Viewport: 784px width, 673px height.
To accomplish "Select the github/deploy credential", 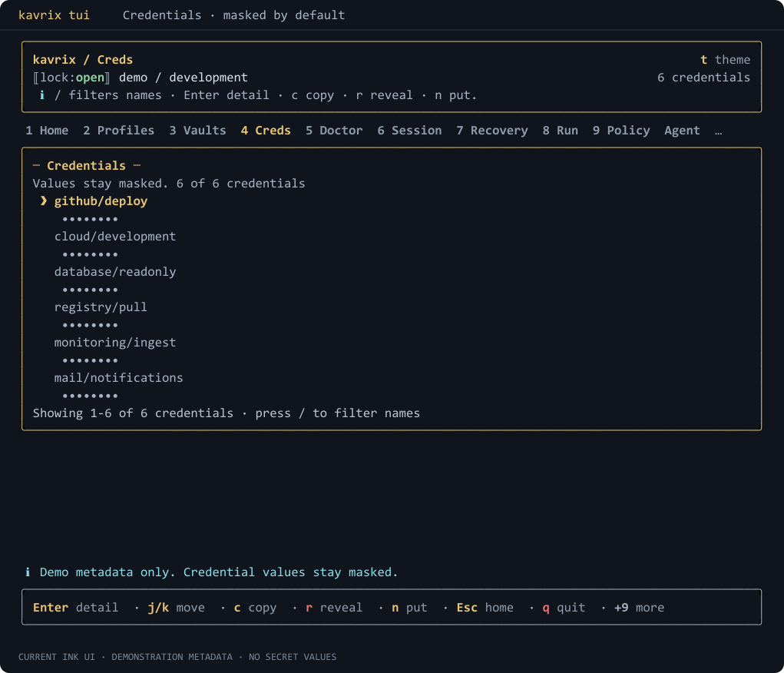I will click(101, 201).
